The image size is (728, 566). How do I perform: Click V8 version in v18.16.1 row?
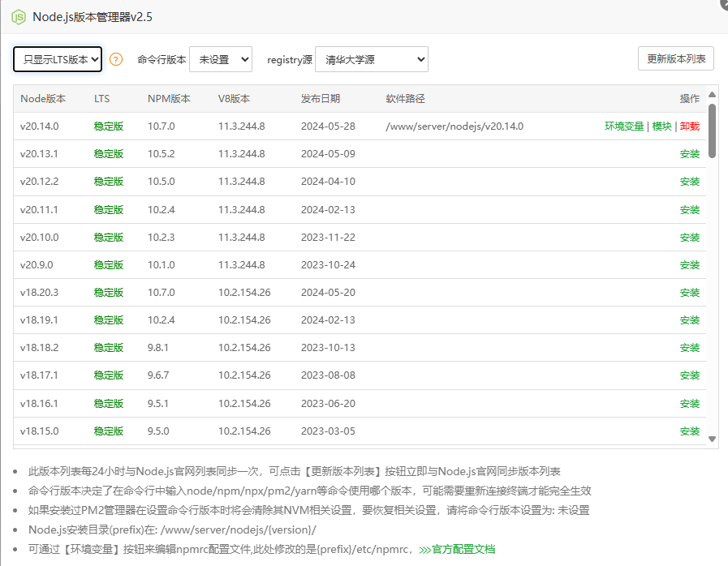[244, 404]
